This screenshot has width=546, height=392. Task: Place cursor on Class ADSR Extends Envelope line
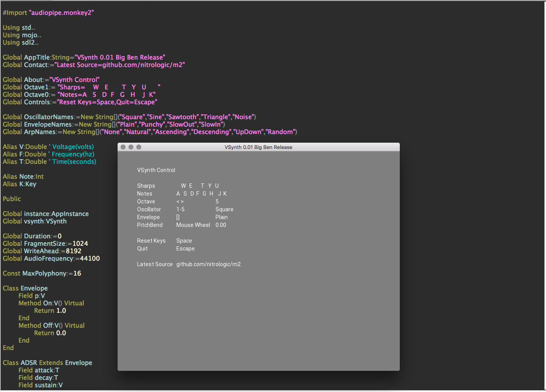coord(47,363)
